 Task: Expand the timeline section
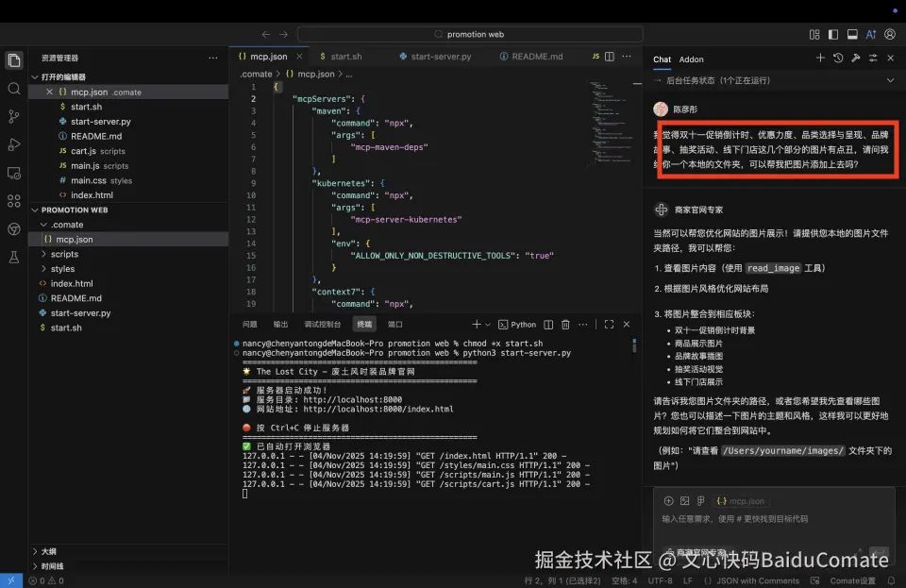point(52,566)
